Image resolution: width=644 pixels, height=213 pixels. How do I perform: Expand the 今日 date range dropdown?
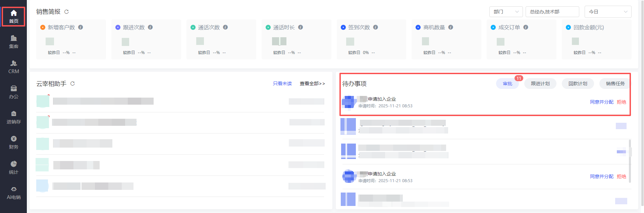coord(608,12)
